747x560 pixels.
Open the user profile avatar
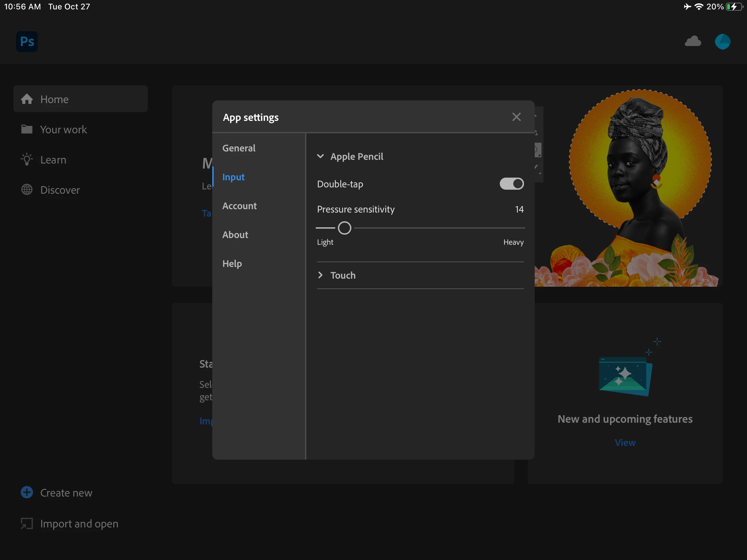[x=722, y=42]
